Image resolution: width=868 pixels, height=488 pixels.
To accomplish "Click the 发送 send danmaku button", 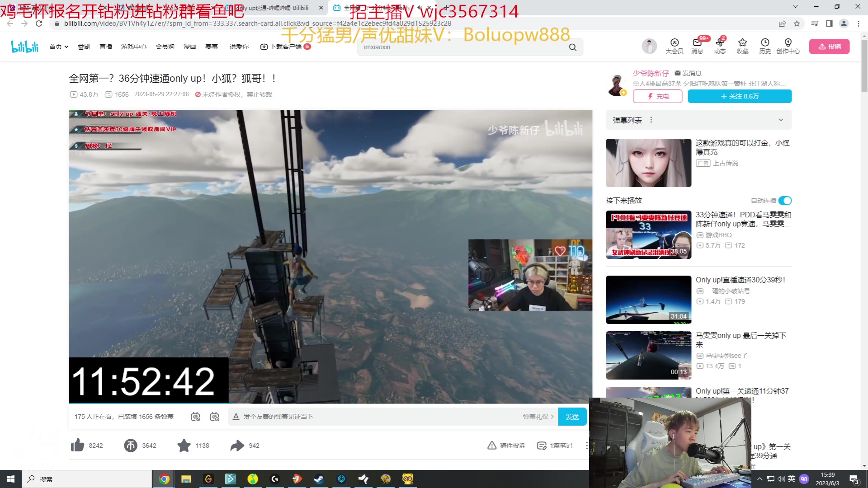I will click(572, 417).
